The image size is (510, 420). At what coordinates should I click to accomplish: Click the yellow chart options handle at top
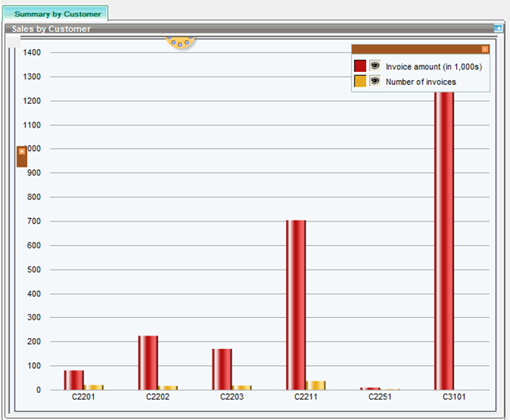[180, 42]
